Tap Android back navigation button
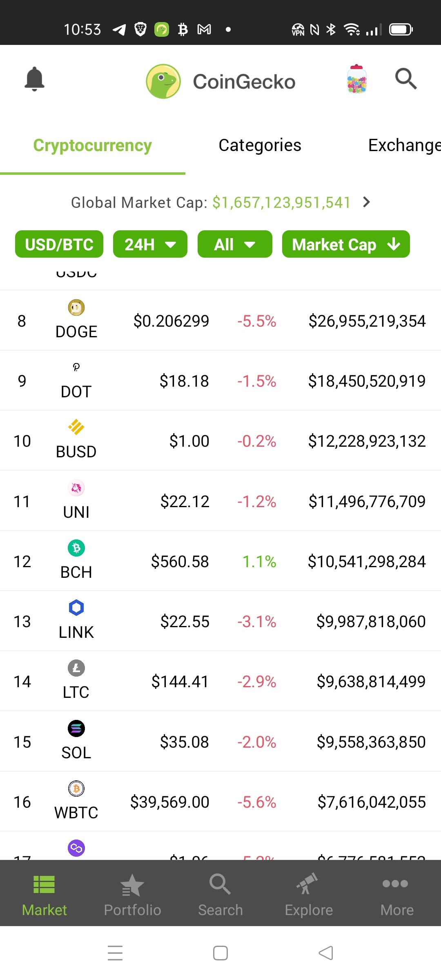 [326, 953]
